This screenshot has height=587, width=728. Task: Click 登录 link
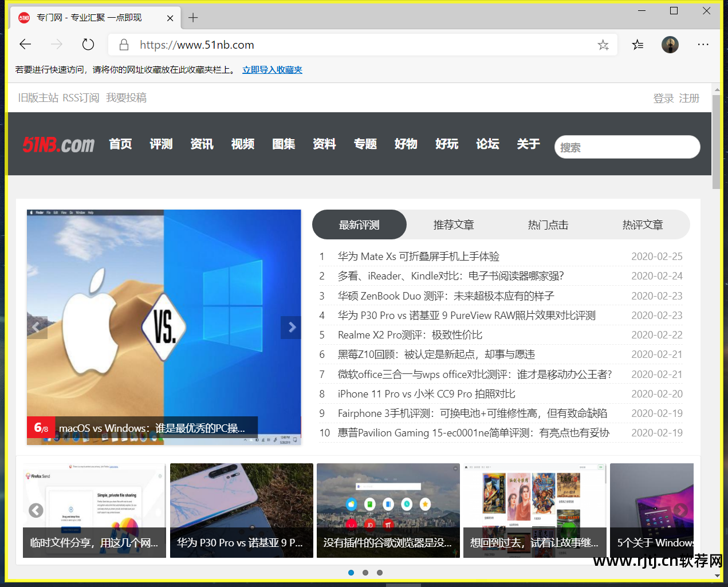pyautogui.click(x=663, y=99)
